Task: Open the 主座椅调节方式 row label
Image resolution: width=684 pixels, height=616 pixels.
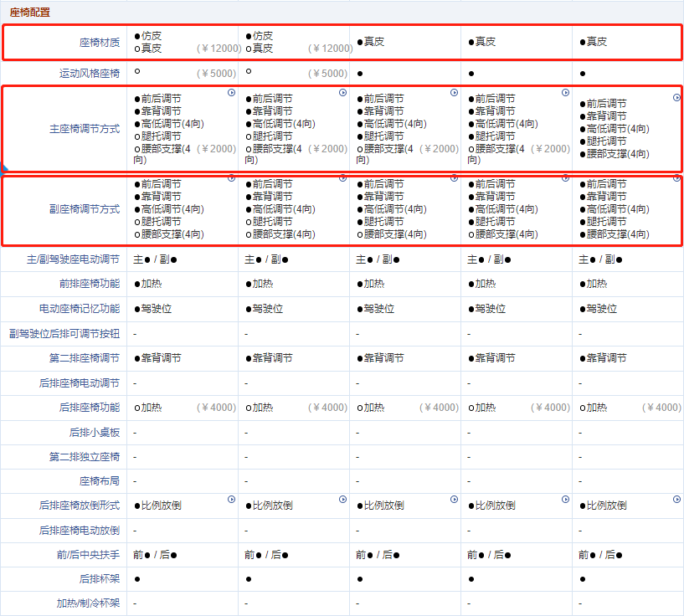Action: (x=84, y=129)
